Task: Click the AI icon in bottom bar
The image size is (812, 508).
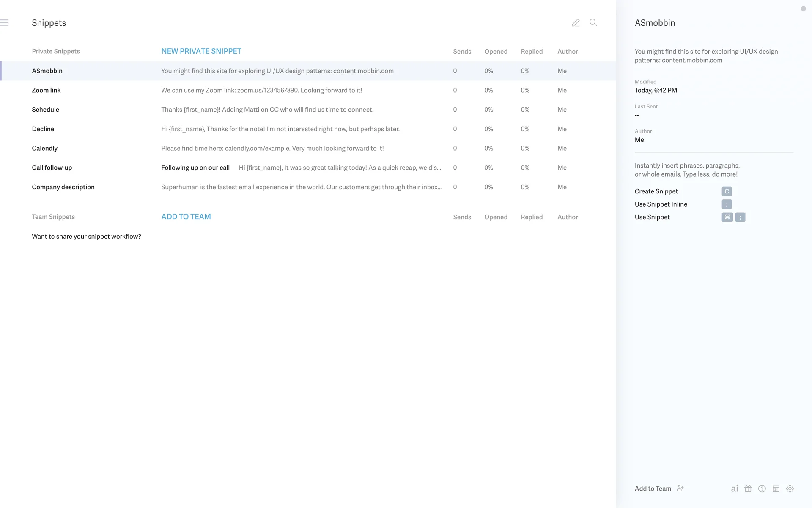Action: 735,489
